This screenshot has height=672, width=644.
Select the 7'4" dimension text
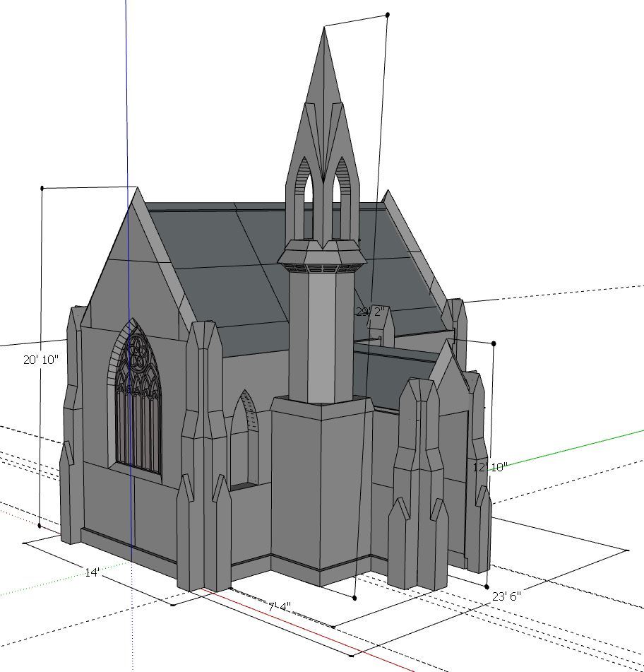pyautogui.click(x=280, y=606)
